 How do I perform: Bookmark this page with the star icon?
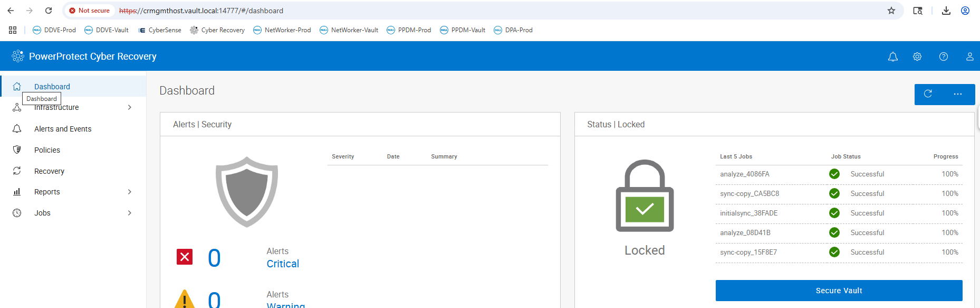(891, 11)
